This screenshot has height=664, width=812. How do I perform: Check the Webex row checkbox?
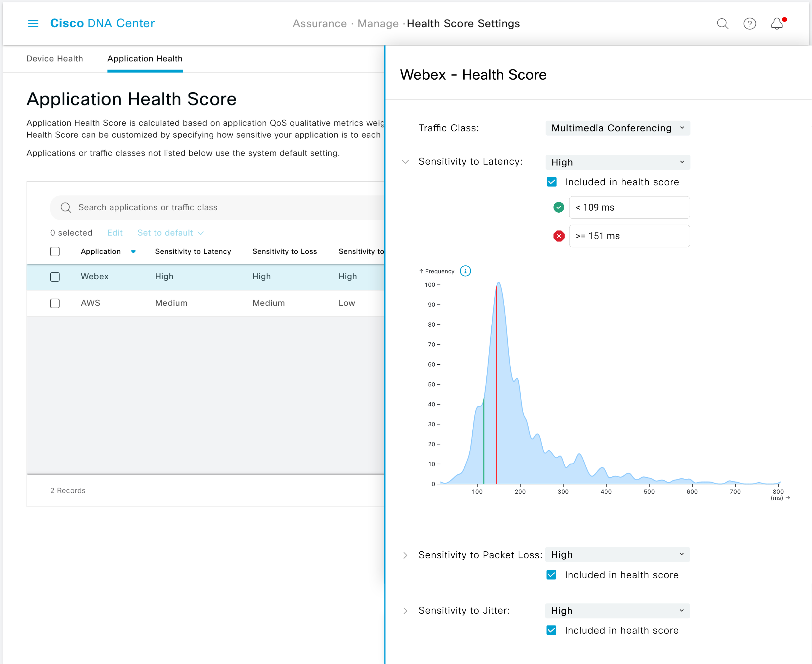coord(55,277)
